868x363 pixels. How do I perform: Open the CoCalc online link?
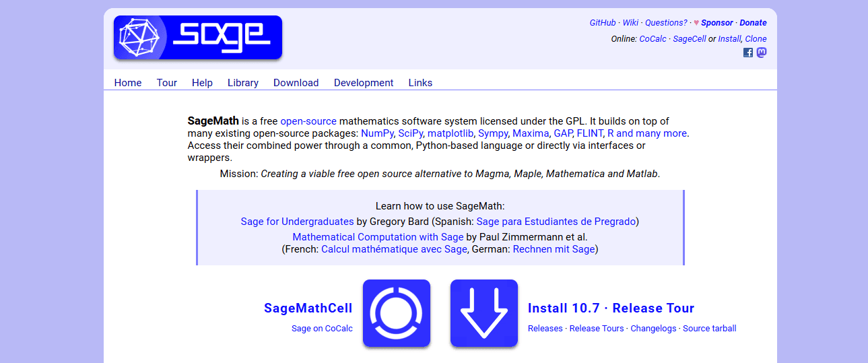(x=653, y=39)
